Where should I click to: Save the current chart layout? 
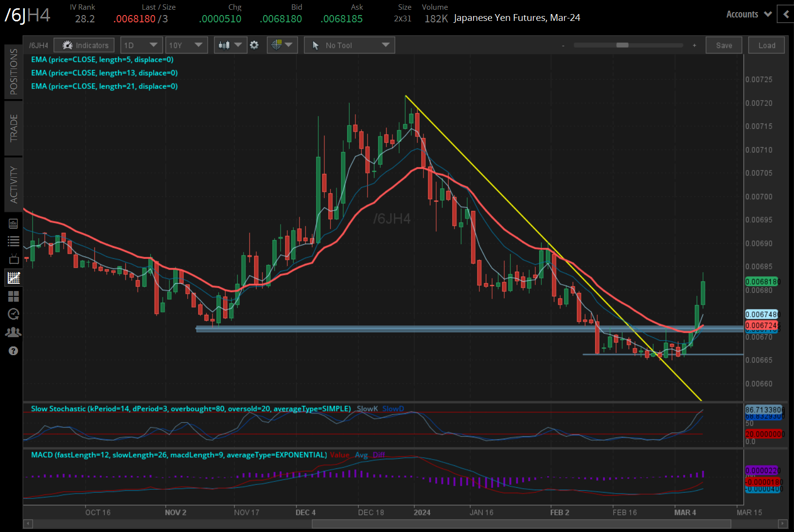point(723,45)
